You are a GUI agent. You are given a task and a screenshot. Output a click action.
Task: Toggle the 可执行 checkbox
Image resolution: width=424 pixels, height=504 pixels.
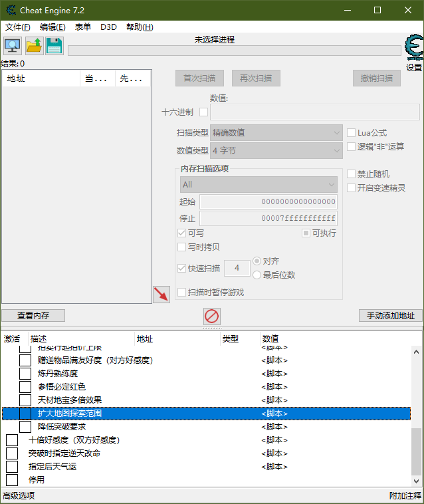tap(306, 233)
